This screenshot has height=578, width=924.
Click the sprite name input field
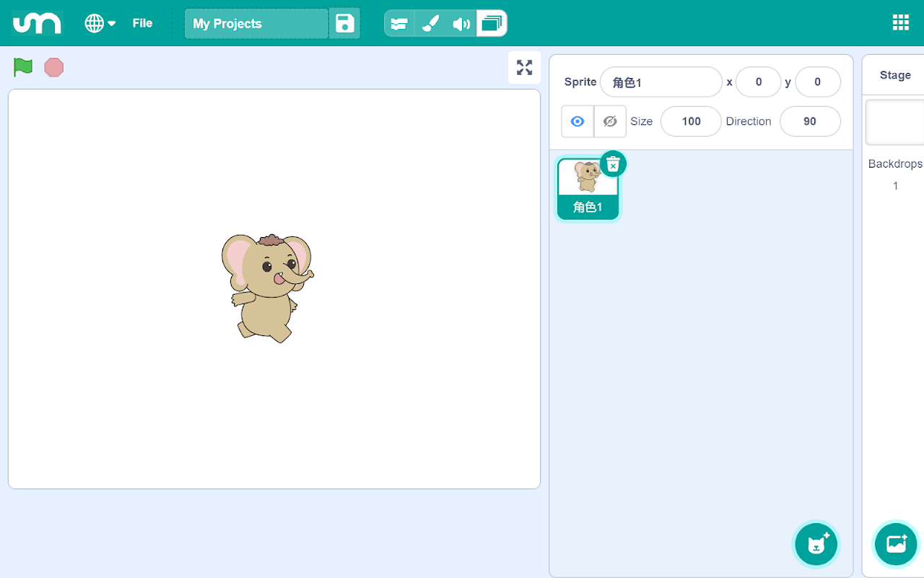[661, 82]
